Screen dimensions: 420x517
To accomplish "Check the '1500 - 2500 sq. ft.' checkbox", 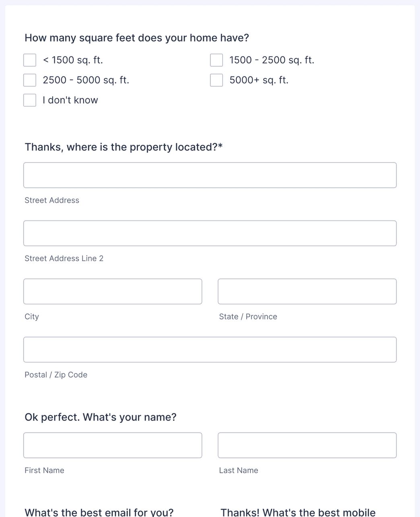I will click(216, 60).
